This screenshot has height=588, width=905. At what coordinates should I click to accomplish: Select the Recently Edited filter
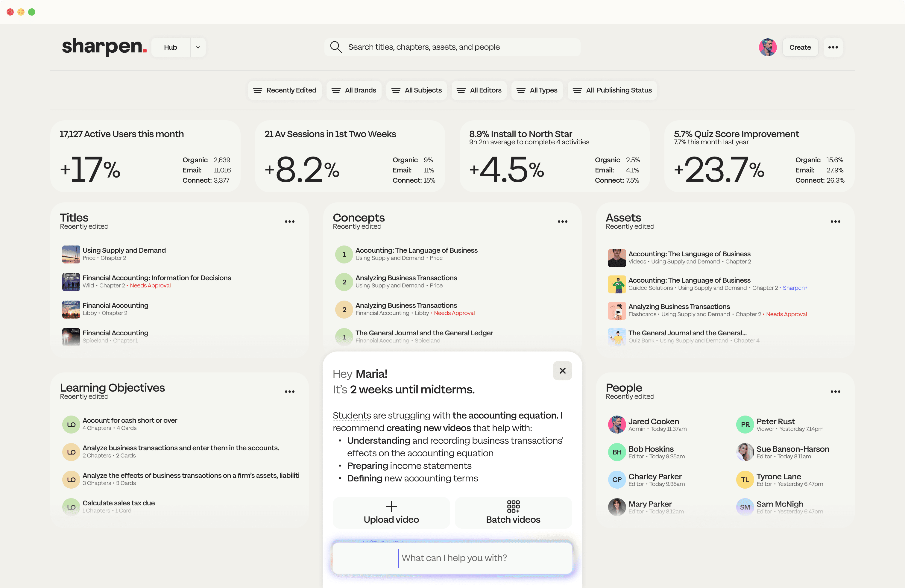pos(284,90)
